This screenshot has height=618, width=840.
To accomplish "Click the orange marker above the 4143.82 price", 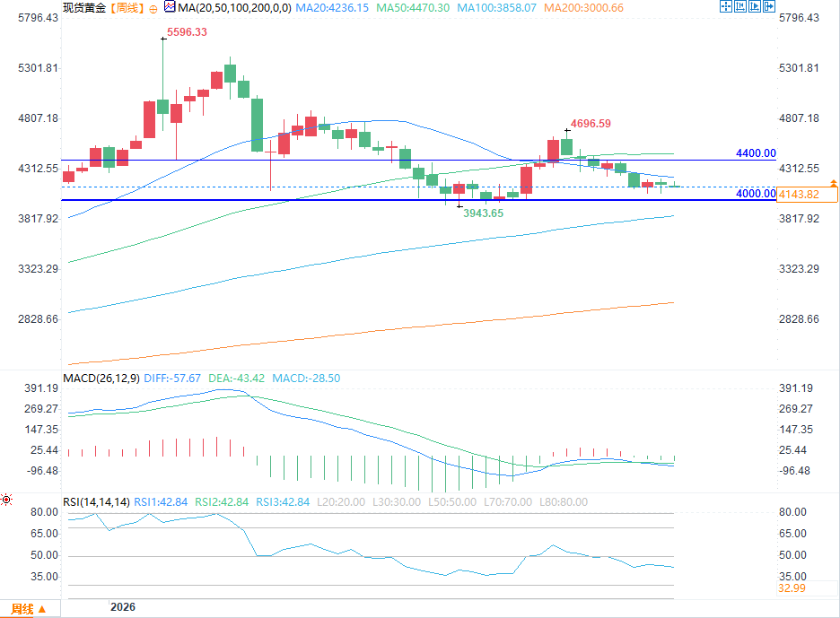I will tap(834, 184).
